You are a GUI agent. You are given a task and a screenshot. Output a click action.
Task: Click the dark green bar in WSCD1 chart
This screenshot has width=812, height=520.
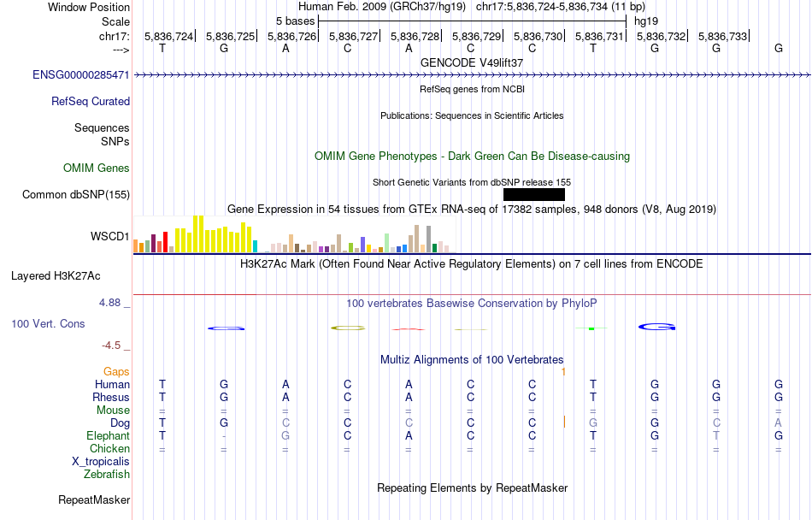click(x=434, y=248)
